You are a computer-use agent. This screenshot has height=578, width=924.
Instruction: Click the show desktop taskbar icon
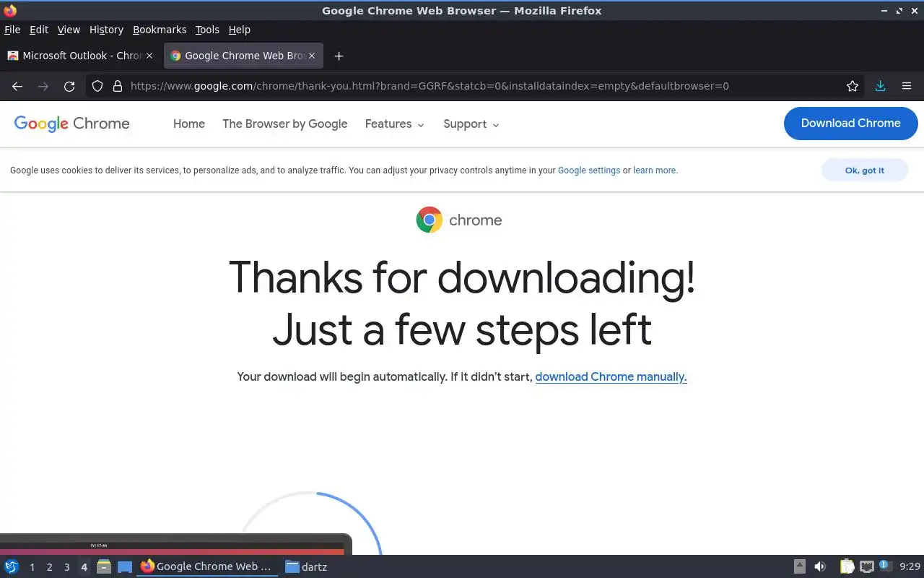(x=125, y=566)
